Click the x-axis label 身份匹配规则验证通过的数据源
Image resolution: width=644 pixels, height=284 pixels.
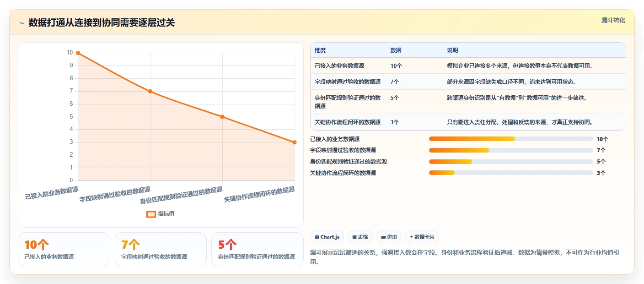181,196
